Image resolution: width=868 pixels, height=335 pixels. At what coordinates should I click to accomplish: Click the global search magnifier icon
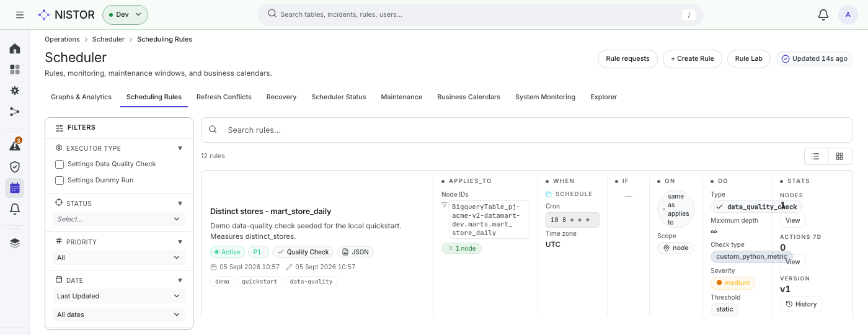point(272,14)
